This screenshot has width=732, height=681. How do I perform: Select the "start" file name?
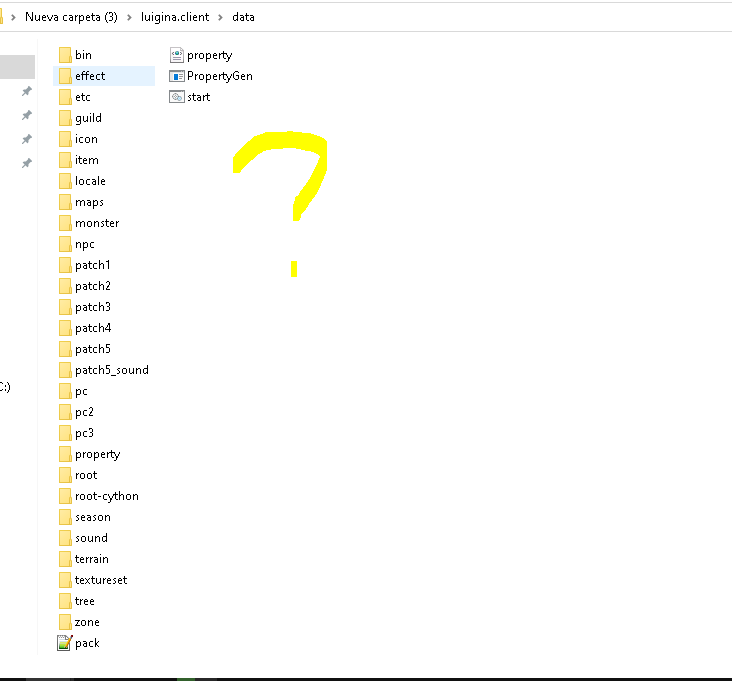pyautogui.click(x=199, y=97)
